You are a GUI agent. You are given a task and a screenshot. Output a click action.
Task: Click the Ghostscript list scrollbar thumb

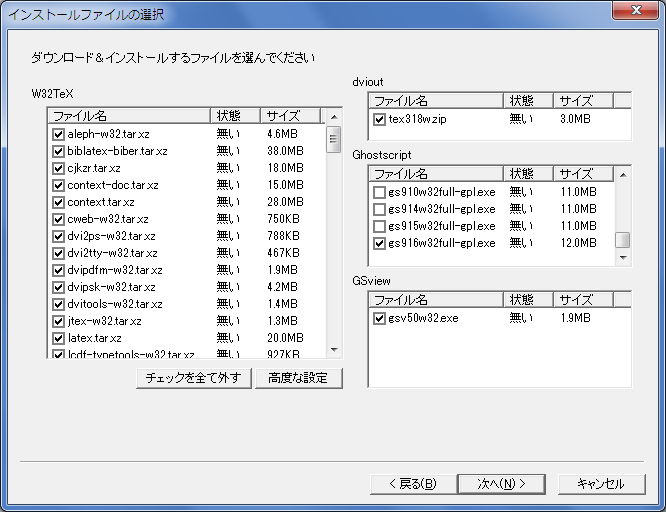click(x=623, y=240)
